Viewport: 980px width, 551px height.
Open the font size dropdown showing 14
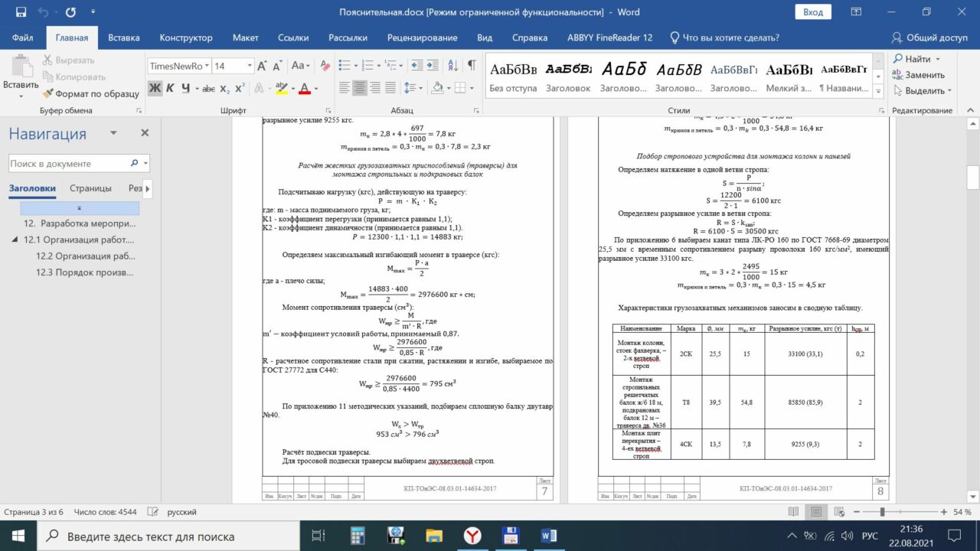(249, 66)
